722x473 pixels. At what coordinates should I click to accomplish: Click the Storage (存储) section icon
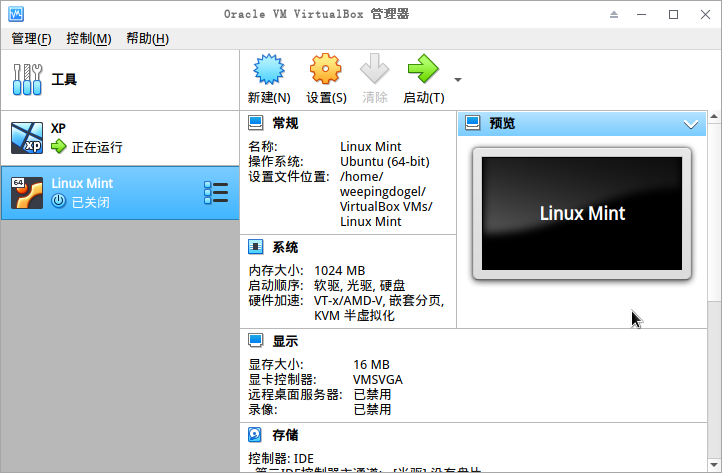click(256, 435)
